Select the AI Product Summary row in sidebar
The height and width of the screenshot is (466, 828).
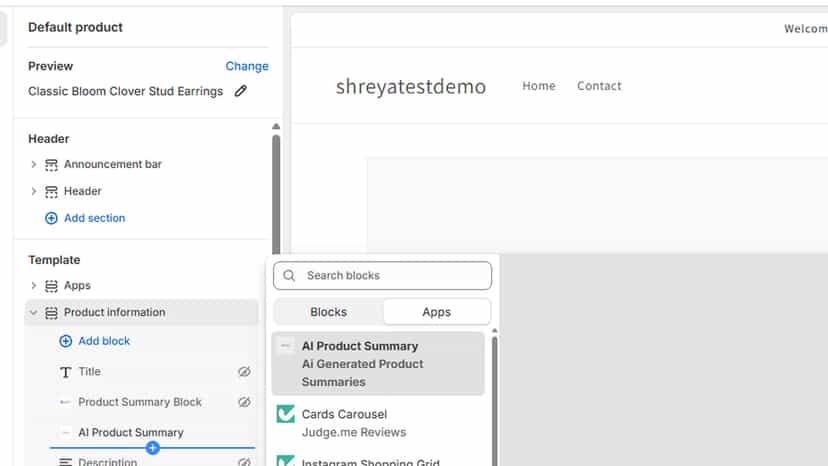click(x=153, y=433)
